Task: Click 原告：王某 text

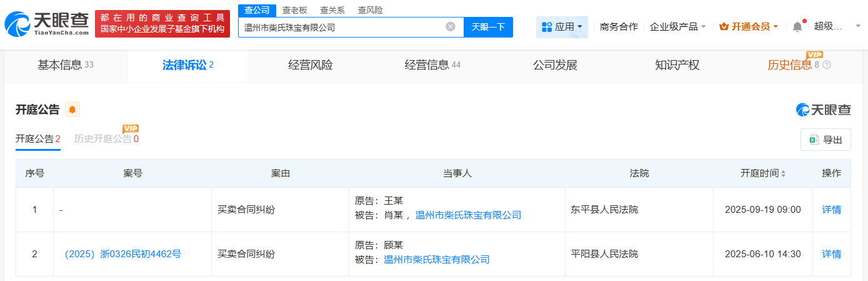Action: (379, 201)
